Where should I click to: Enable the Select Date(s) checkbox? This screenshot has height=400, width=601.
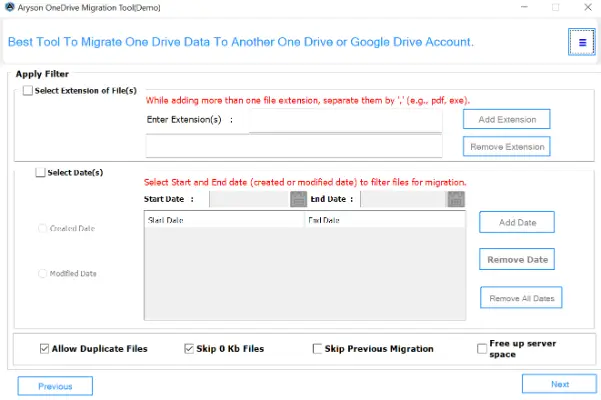click(40, 172)
